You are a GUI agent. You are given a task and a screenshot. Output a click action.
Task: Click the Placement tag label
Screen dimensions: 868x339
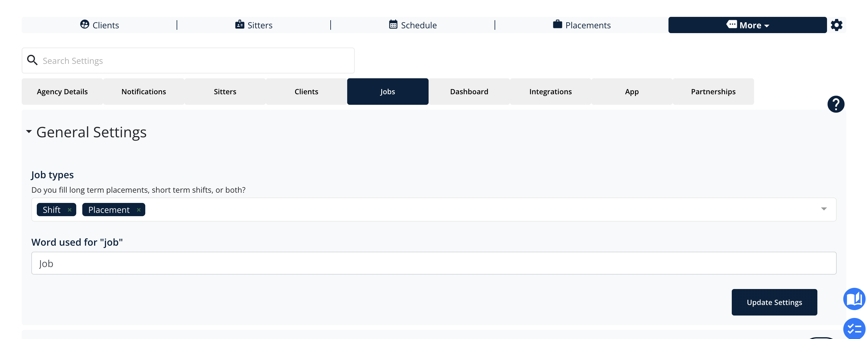click(109, 210)
